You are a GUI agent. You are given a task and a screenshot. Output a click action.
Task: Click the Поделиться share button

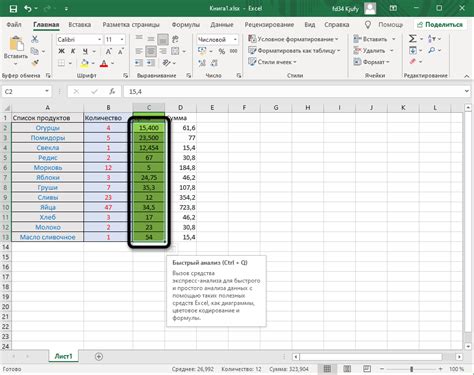pyautogui.click(x=440, y=25)
